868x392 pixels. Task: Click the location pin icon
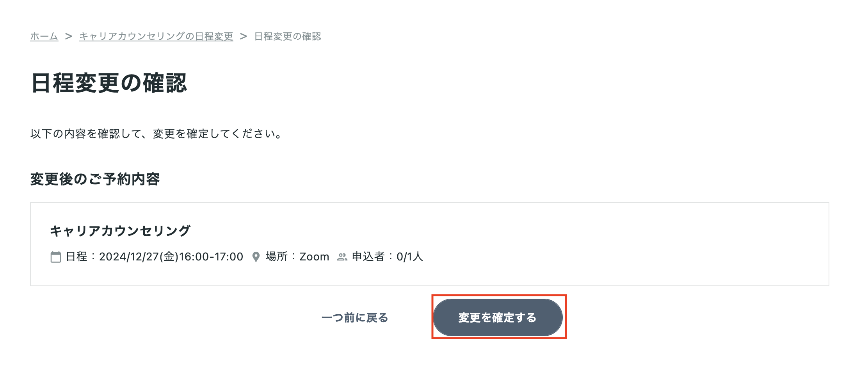[x=256, y=257]
